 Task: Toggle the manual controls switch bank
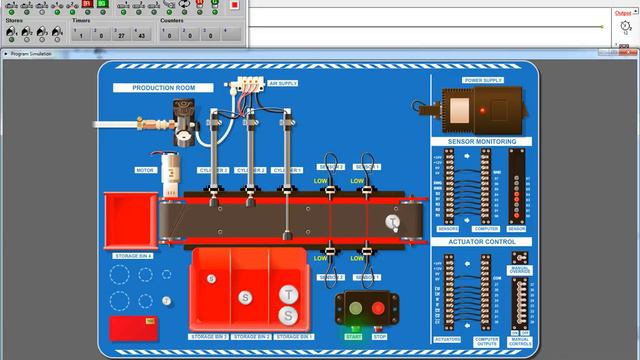click(520, 304)
